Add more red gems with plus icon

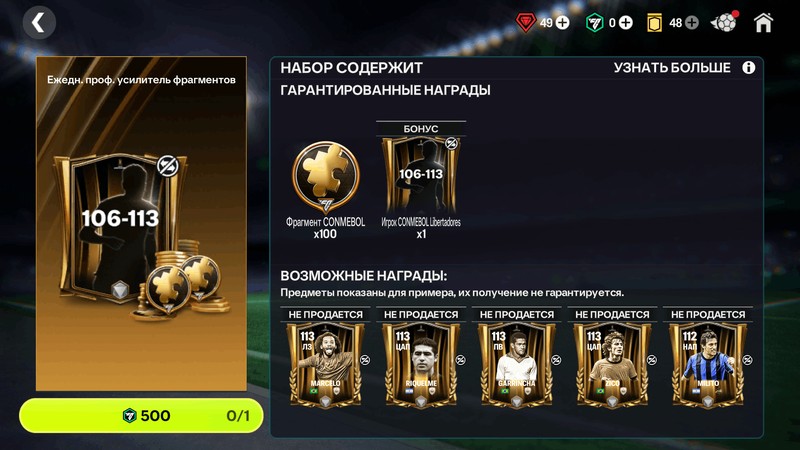(x=562, y=23)
